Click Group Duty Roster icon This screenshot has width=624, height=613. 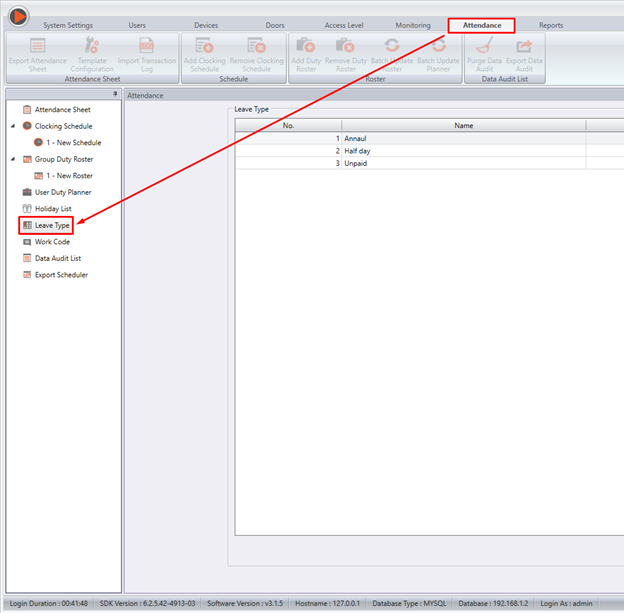coord(27,159)
